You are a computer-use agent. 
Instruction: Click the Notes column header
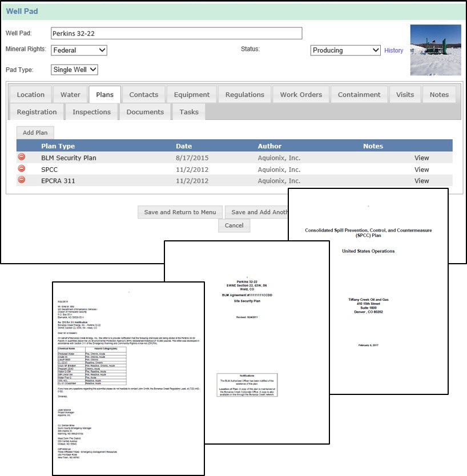pos(373,146)
